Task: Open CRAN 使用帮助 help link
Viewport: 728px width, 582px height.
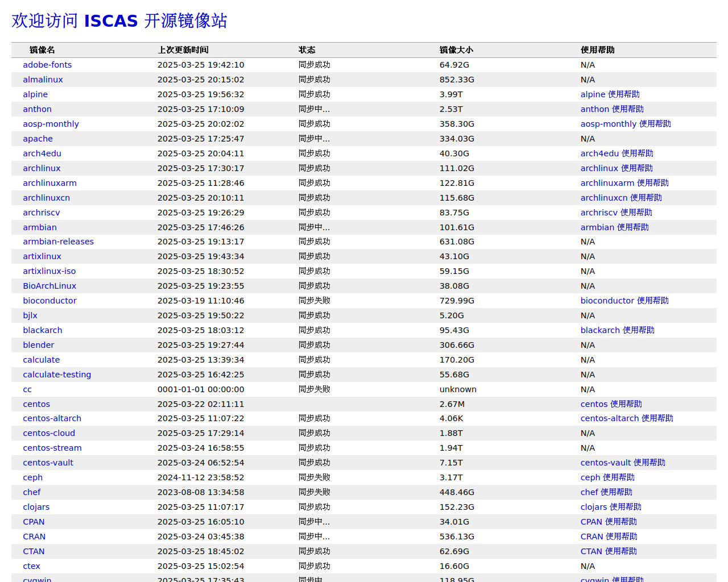Action: pos(609,537)
